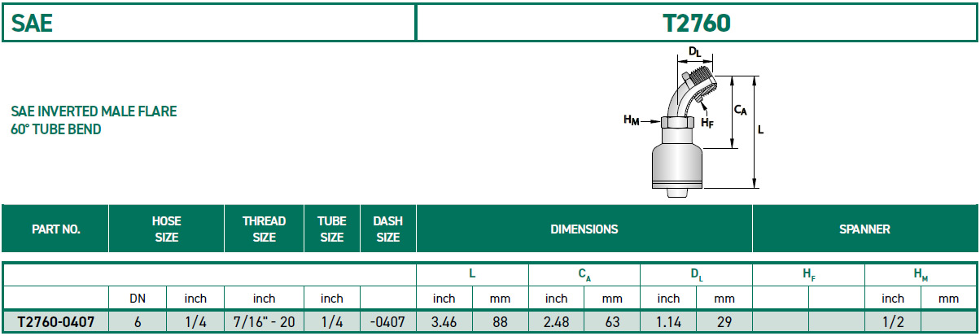Viewport: 980px width, 336px height.
Task: Click the HM label on the diagram
Action: [631, 120]
